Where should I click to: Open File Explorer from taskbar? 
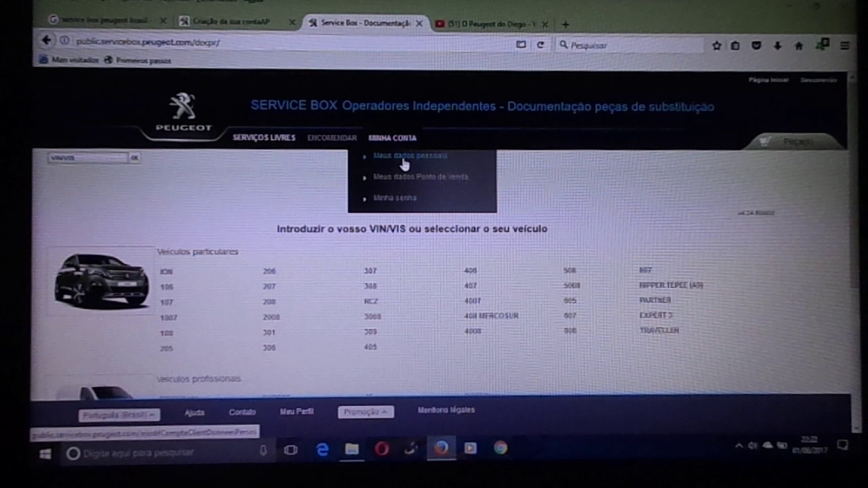point(352,449)
